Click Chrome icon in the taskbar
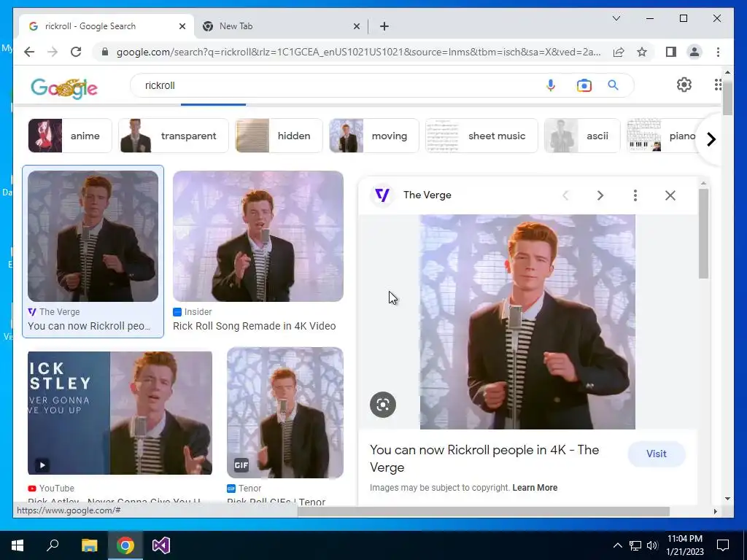Image resolution: width=747 pixels, height=560 pixels. click(125, 545)
